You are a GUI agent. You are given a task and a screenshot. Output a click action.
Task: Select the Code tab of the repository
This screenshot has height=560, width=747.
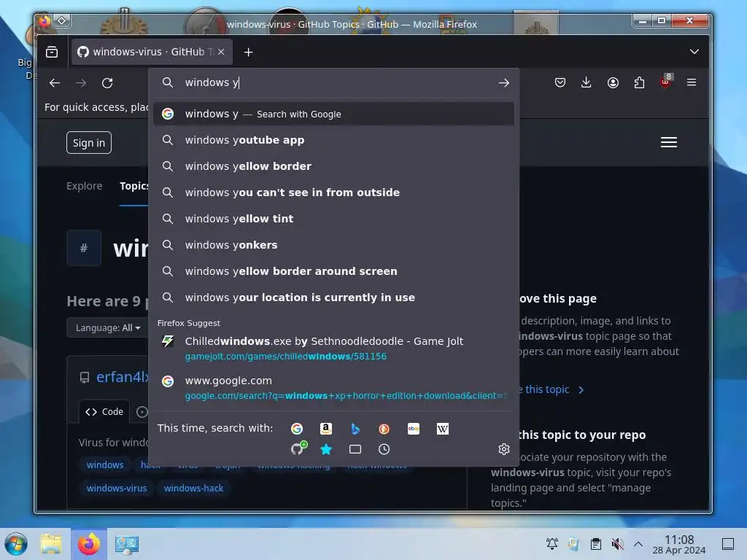coord(104,411)
